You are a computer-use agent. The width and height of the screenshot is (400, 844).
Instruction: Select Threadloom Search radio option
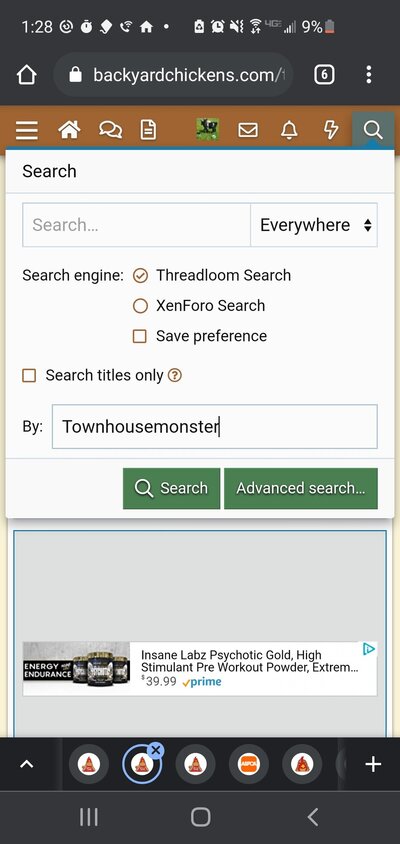click(140, 275)
